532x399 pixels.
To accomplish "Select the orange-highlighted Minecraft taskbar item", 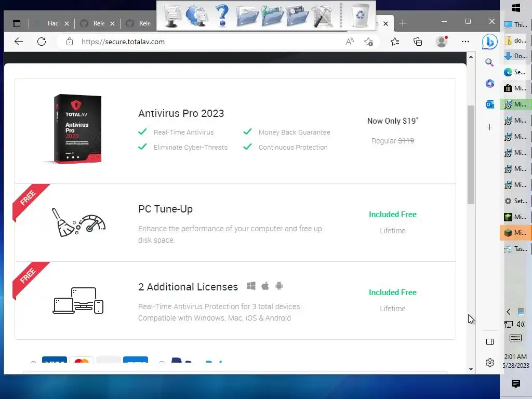I will click(x=516, y=233).
